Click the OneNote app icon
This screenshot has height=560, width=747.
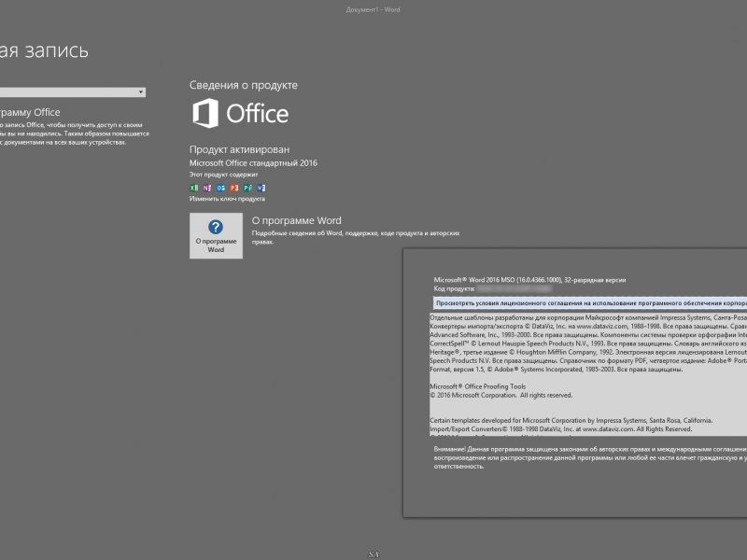coord(207,189)
